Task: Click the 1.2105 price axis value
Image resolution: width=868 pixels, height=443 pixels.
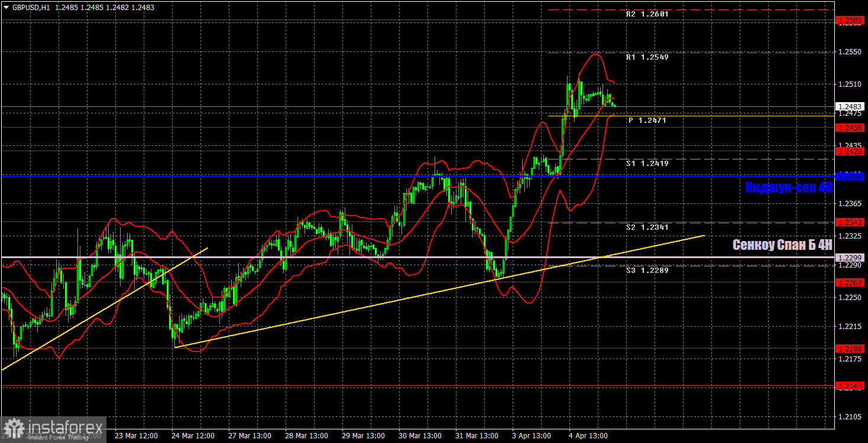Action: (850, 418)
